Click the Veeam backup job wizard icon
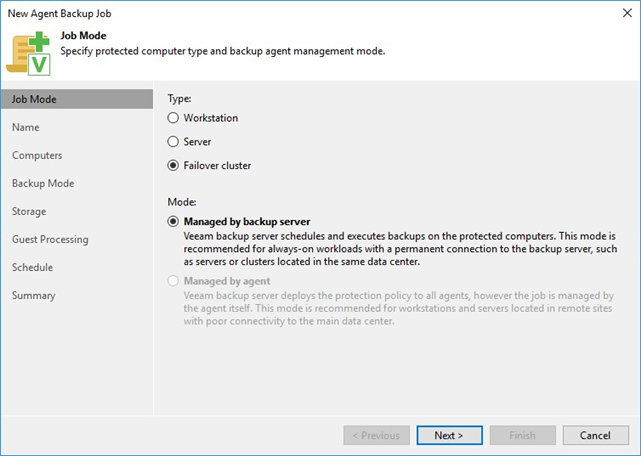This screenshot has width=641, height=456. (x=32, y=51)
